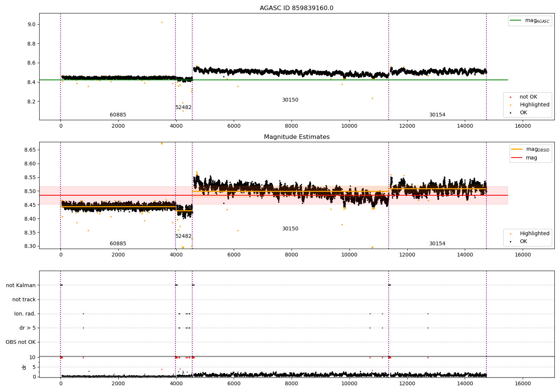Click the 'not Kalman' axis label
This screenshot has height=392, width=560.
tap(21, 285)
